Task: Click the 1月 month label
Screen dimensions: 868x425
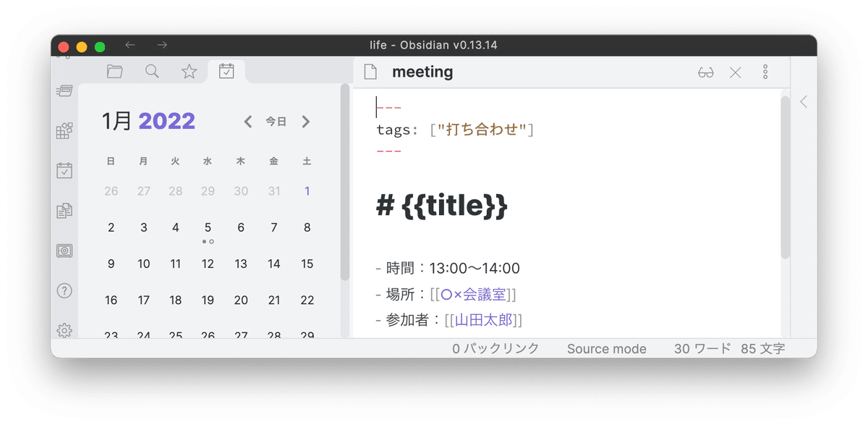Action: 117,121
